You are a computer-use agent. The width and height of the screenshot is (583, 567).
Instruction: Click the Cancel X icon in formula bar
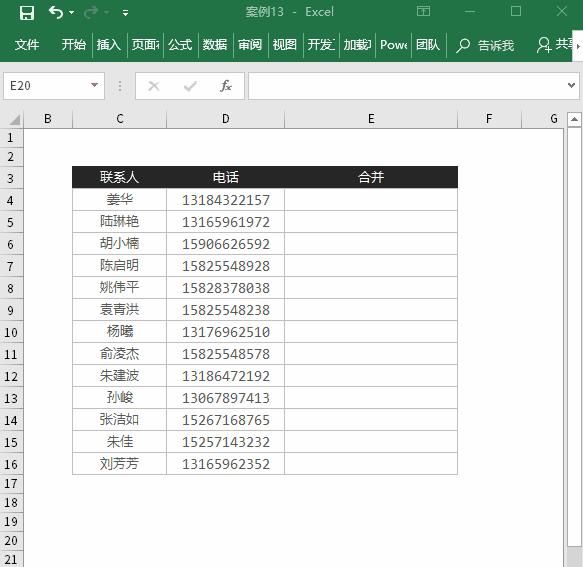coord(154,86)
